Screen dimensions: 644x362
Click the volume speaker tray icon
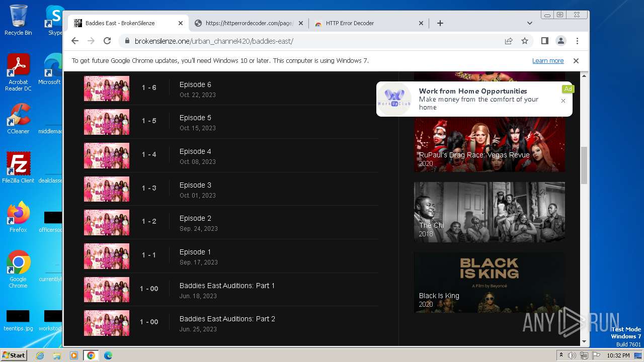(572, 355)
